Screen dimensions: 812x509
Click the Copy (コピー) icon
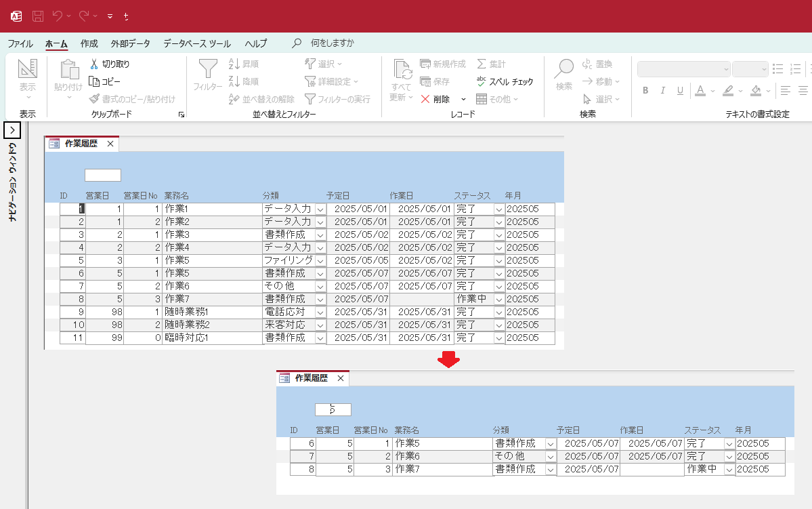click(x=95, y=81)
